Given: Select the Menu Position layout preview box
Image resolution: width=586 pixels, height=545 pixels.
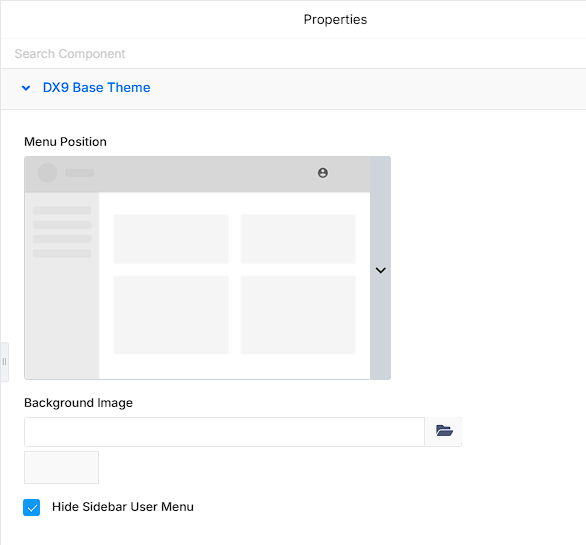Looking at the screenshot, I should 197,268.
